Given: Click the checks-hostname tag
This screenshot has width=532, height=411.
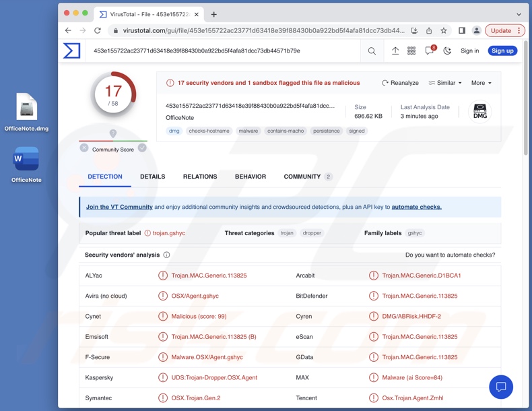Looking at the screenshot, I should pos(209,131).
